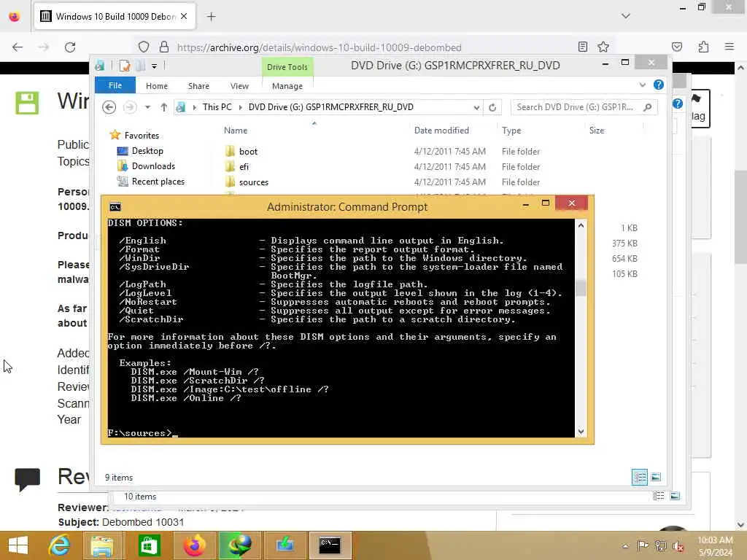Refresh the DVD Drive folder view
Viewport: 747px width, 560px height.
492,107
